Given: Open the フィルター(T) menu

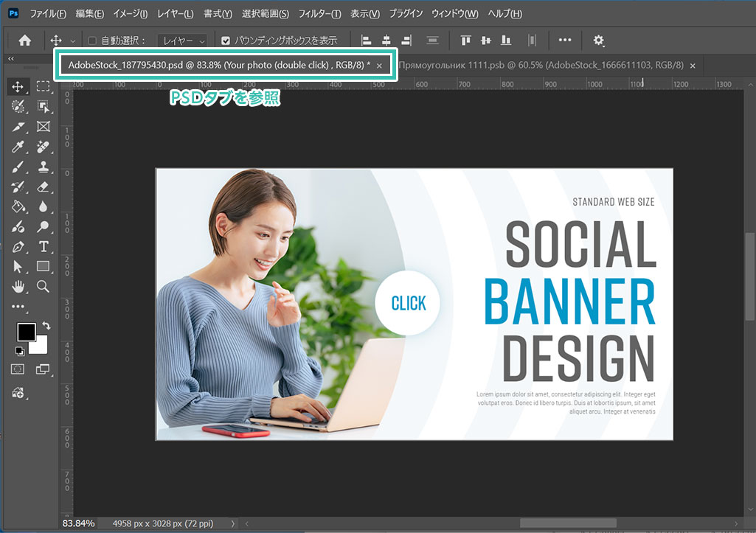Looking at the screenshot, I should 319,13.
